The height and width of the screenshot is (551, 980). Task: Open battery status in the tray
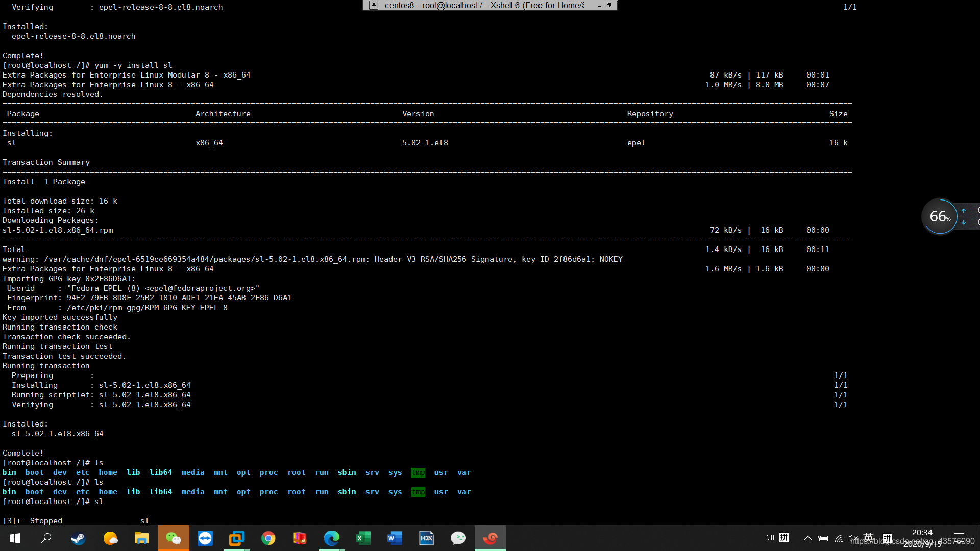pyautogui.click(x=823, y=538)
